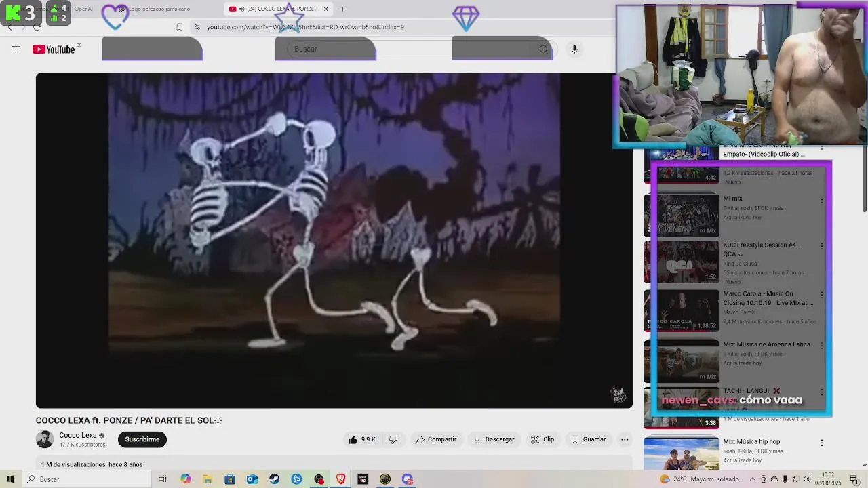This screenshot has width=868, height=488.
Task: Play KDC Freestyle Session #4 video
Action: tap(682, 262)
